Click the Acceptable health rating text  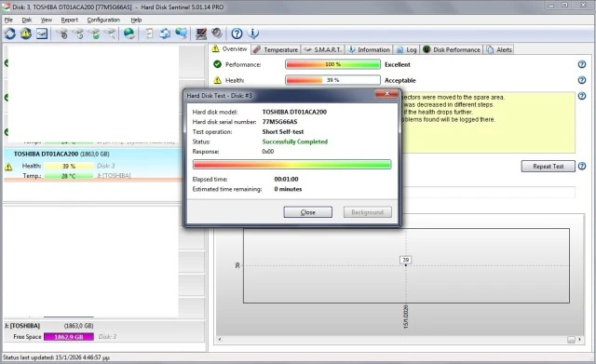click(x=400, y=81)
